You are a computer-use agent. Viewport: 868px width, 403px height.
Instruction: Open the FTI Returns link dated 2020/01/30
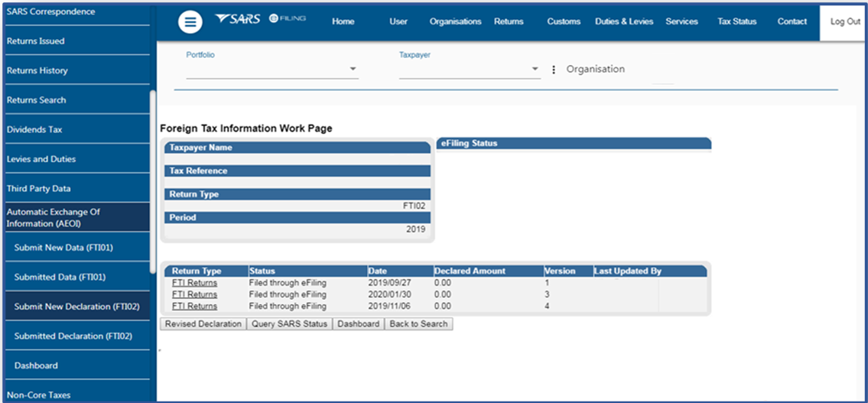click(194, 294)
